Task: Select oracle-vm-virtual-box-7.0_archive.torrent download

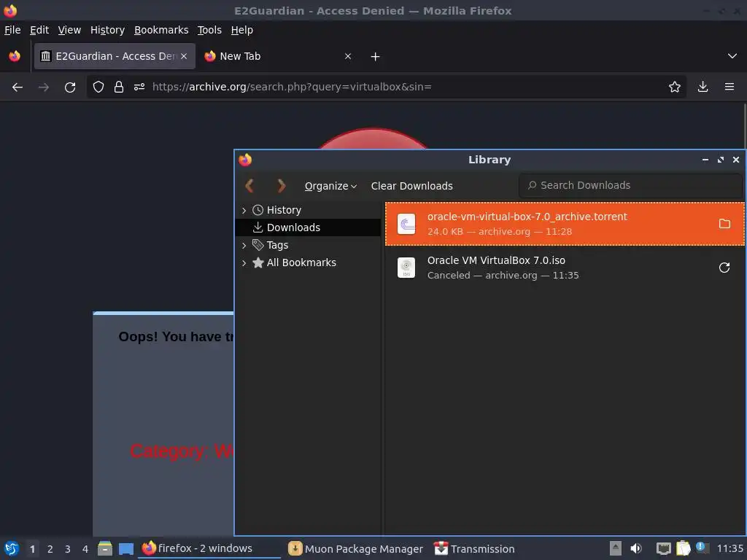Action: [x=565, y=224]
